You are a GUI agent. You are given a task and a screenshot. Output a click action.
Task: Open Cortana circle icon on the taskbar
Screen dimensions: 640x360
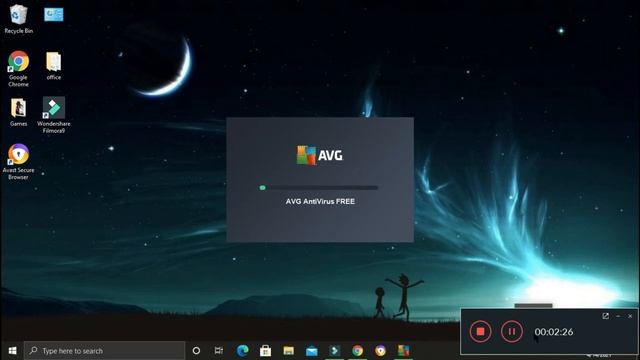pos(196,351)
